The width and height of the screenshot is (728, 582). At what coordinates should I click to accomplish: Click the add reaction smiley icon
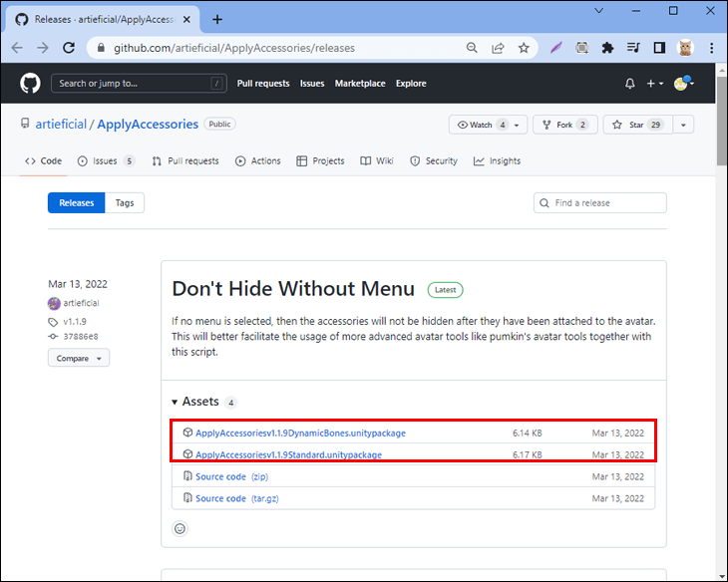tap(180, 528)
